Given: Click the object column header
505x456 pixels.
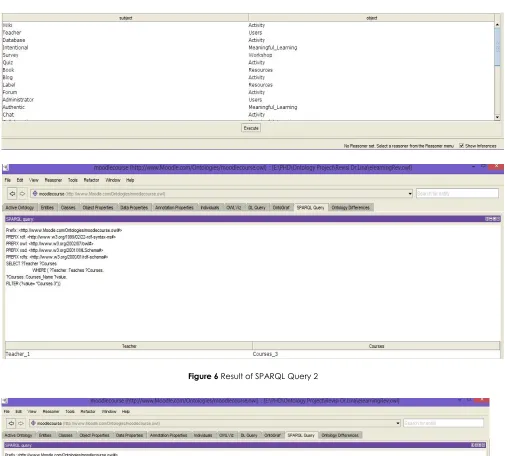Looking at the screenshot, I should 371,18.
